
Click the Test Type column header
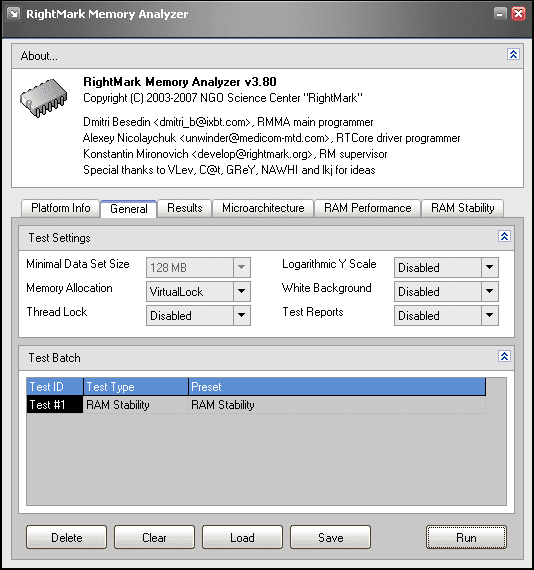136,387
